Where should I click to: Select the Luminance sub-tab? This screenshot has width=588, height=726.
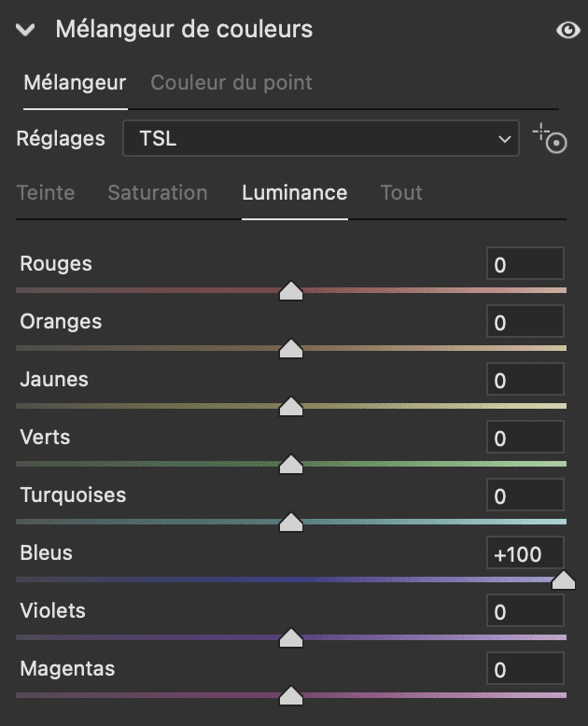coord(294,193)
